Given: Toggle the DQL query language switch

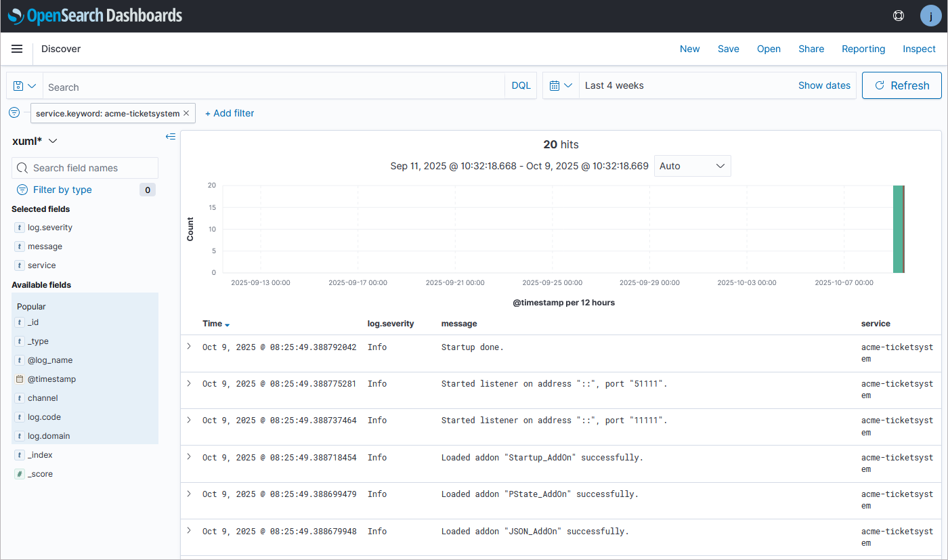Looking at the screenshot, I should (x=521, y=86).
